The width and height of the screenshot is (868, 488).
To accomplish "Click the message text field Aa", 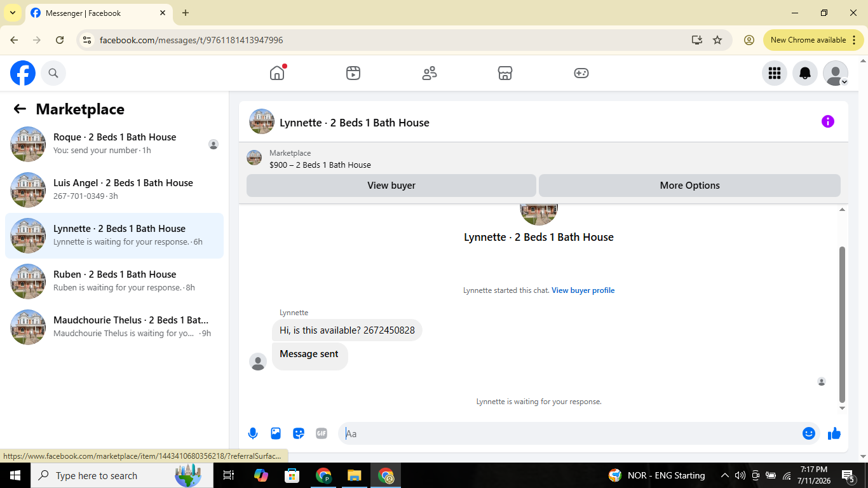I will click(x=570, y=433).
